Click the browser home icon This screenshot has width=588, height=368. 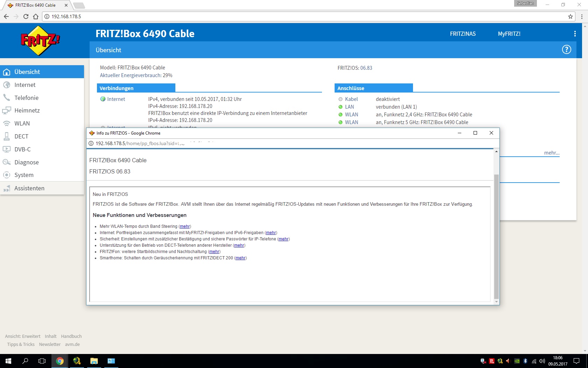(x=36, y=16)
